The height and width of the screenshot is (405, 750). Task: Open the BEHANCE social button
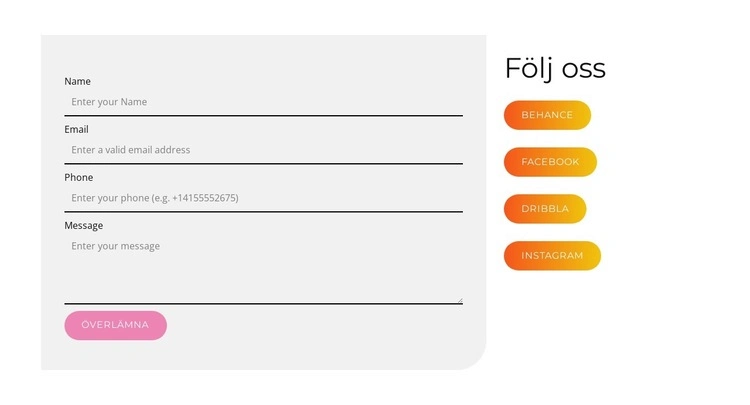547,115
